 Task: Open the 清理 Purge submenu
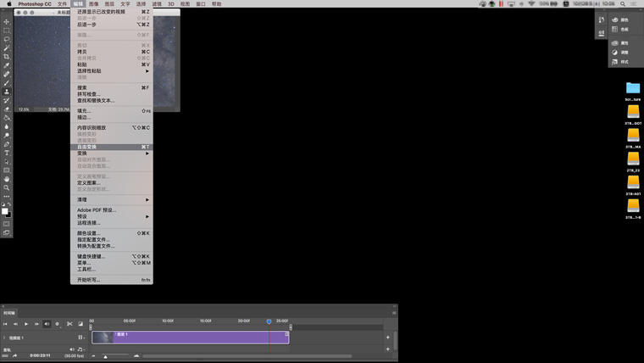(x=112, y=200)
